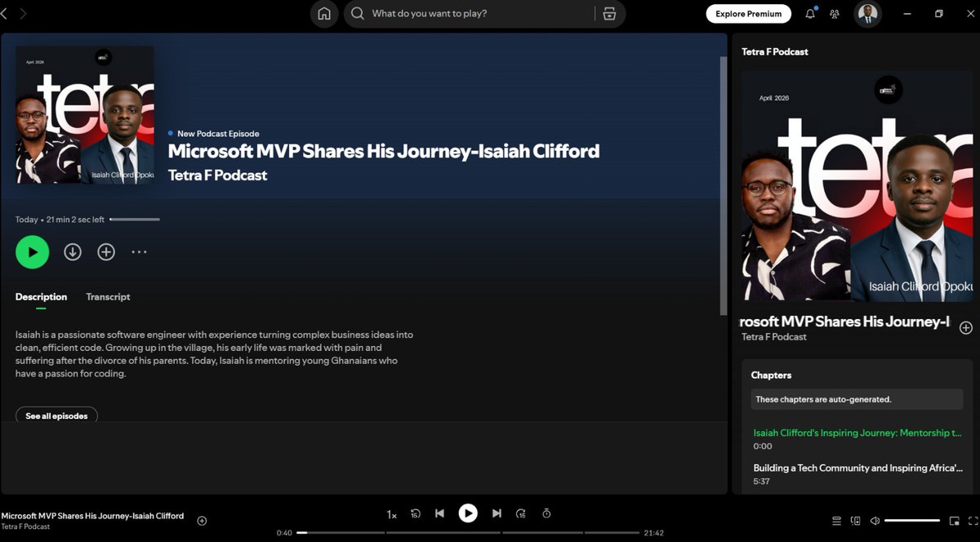Viewport: 980px width, 542px height.
Task: Open the sleep timer
Action: coord(546,513)
